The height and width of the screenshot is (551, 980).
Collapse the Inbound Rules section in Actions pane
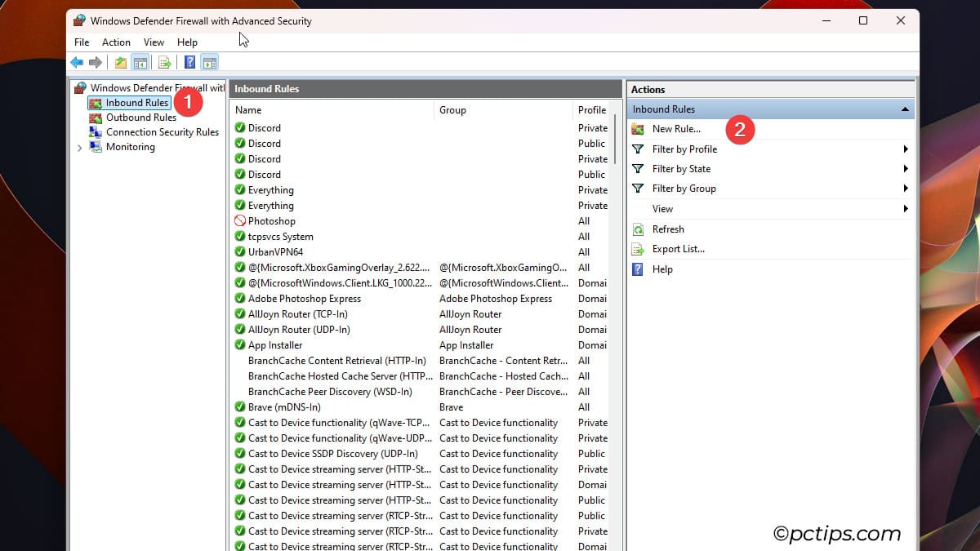[904, 108]
